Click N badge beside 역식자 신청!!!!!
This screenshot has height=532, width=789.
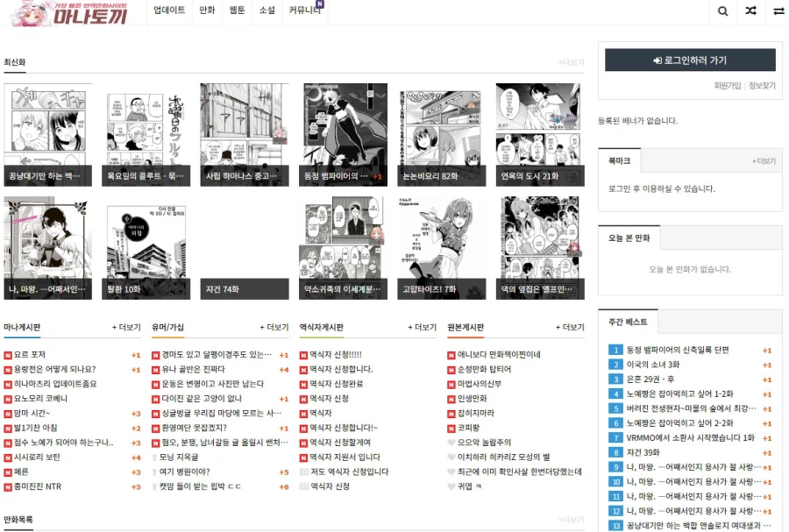click(303, 355)
